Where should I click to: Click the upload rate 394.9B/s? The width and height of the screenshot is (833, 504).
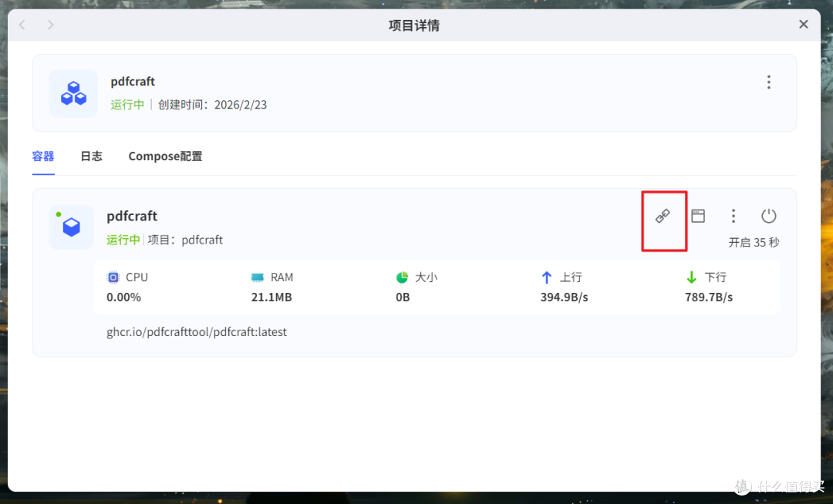pos(564,297)
